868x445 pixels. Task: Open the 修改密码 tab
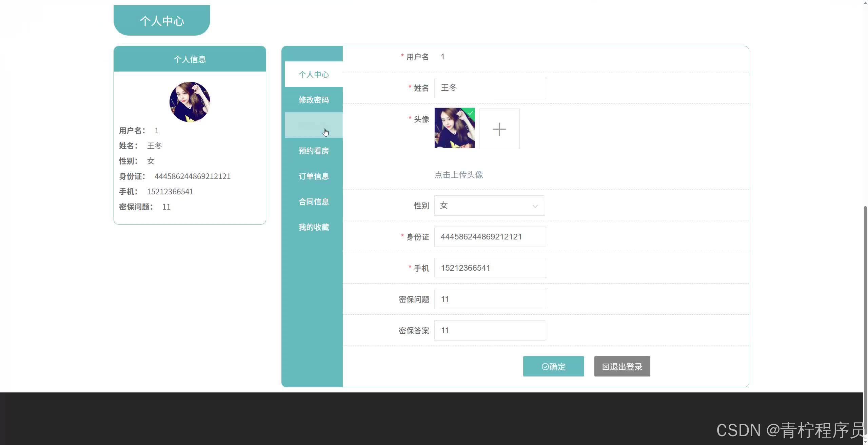tap(314, 100)
